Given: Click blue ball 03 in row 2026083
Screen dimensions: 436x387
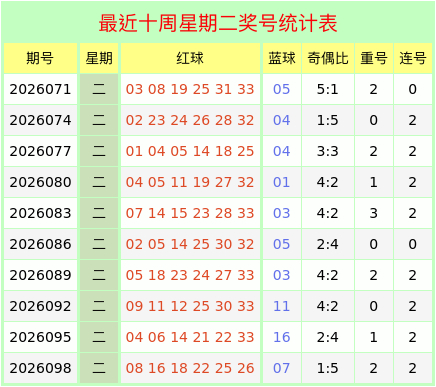Looking at the screenshot, I should [x=282, y=213].
